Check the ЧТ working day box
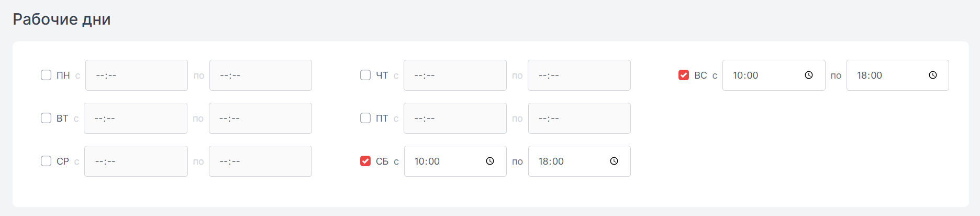 [365, 75]
